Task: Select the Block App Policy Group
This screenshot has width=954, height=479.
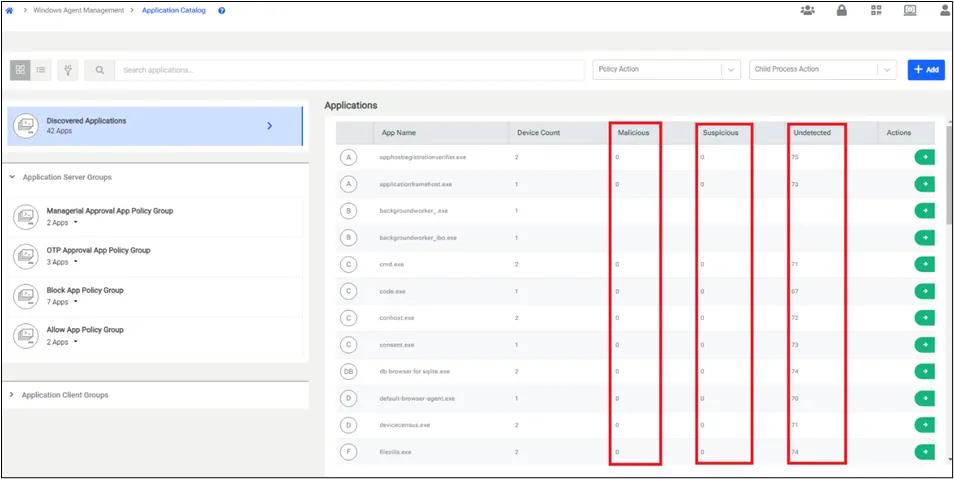Action: click(x=155, y=296)
